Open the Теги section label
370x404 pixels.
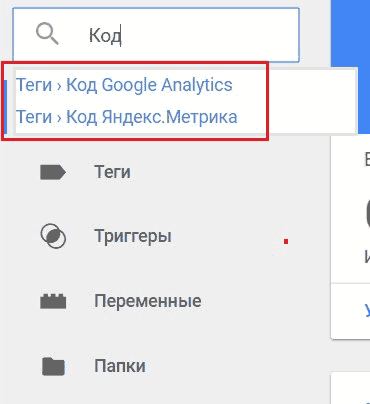click(x=112, y=172)
